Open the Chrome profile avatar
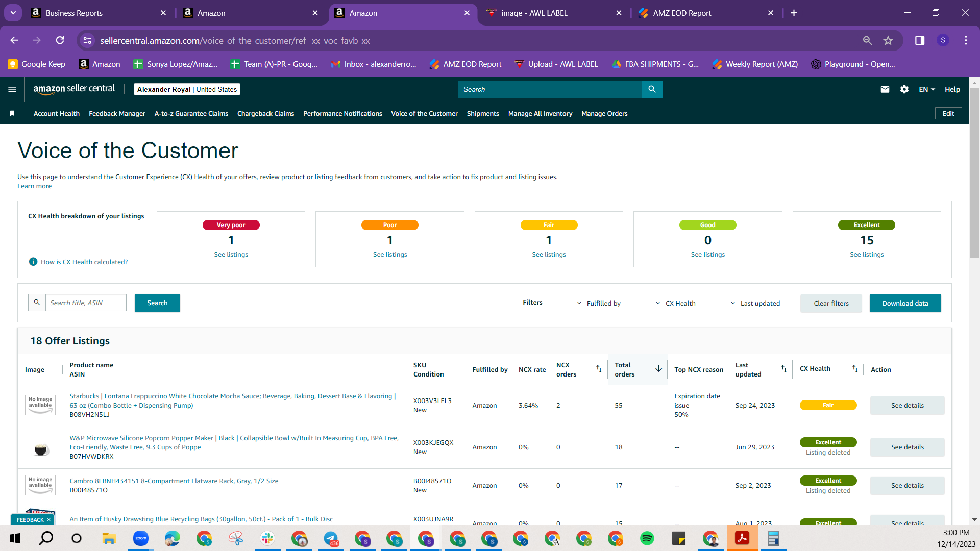This screenshot has width=980, height=551. click(x=943, y=40)
